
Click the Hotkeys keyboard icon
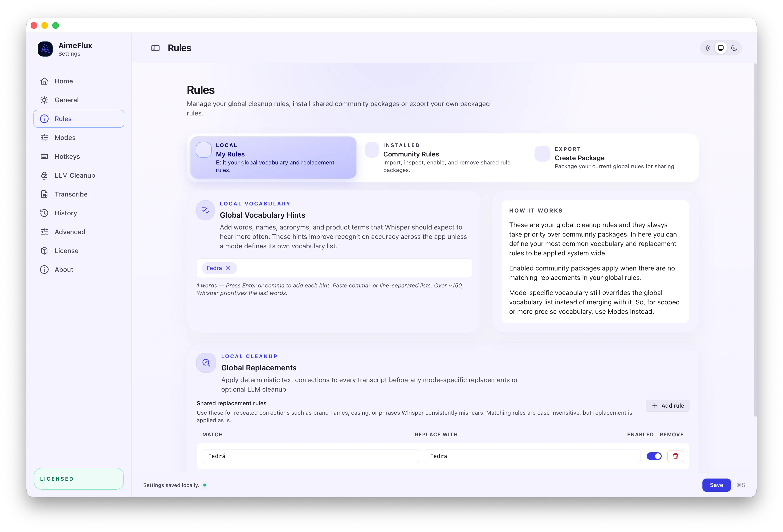pos(44,157)
